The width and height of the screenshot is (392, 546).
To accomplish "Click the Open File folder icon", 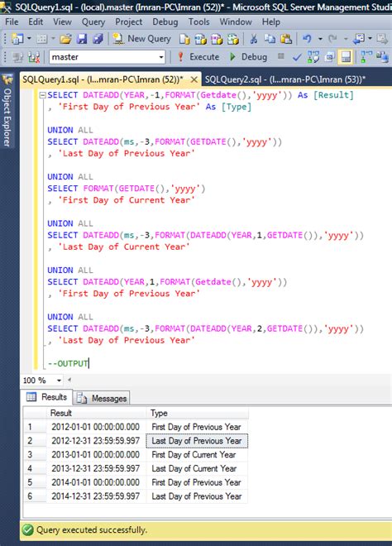I will (65, 39).
